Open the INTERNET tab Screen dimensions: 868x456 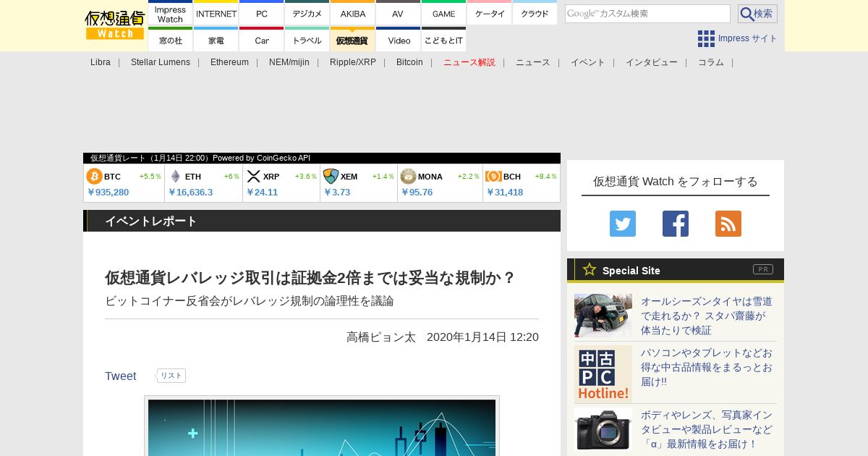coord(216,14)
